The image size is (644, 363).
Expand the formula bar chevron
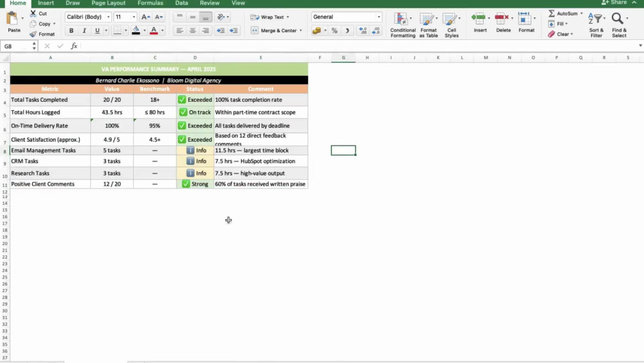pos(640,46)
